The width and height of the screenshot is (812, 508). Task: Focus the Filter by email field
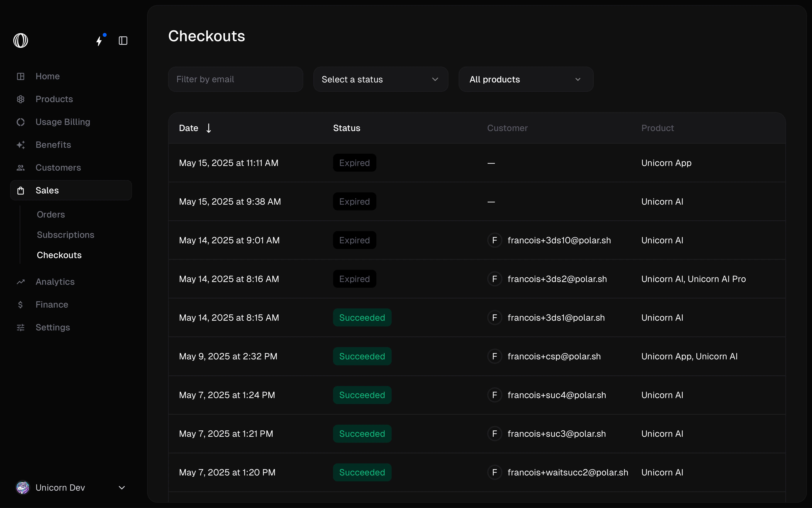click(x=235, y=79)
